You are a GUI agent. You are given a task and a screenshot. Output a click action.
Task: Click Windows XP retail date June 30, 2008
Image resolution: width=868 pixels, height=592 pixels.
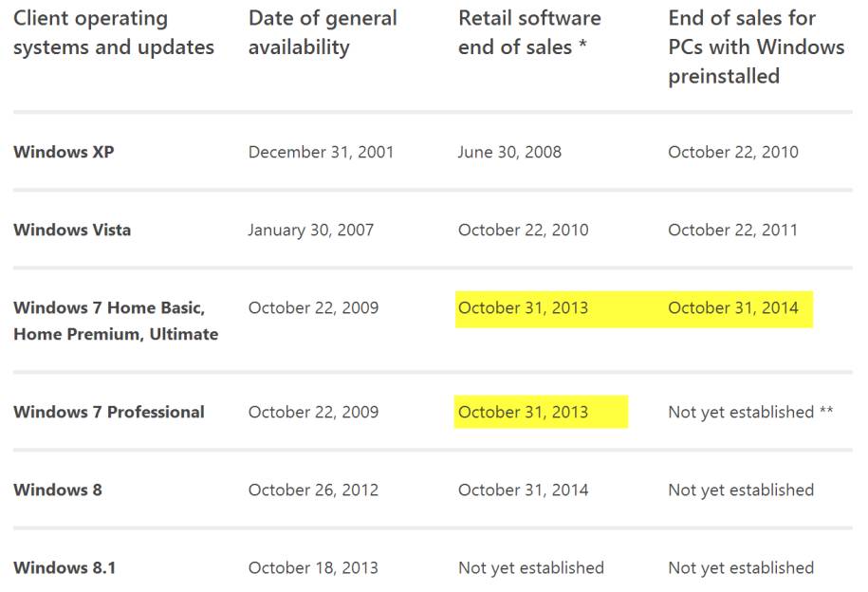(x=509, y=152)
